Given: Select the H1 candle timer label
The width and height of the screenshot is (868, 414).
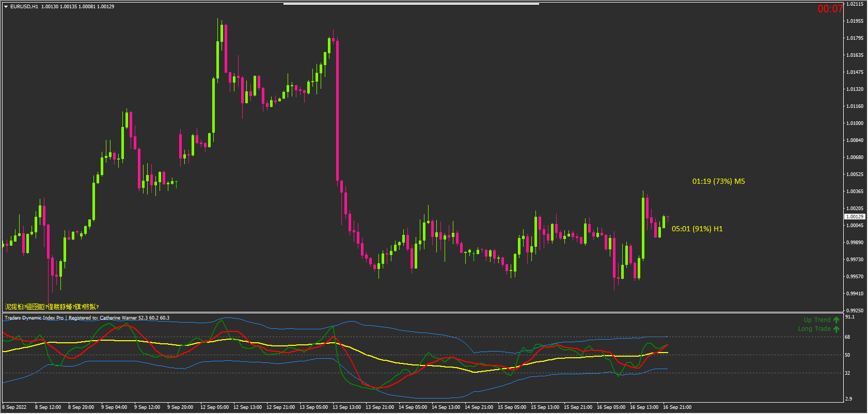Looking at the screenshot, I should (x=697, y=229).
